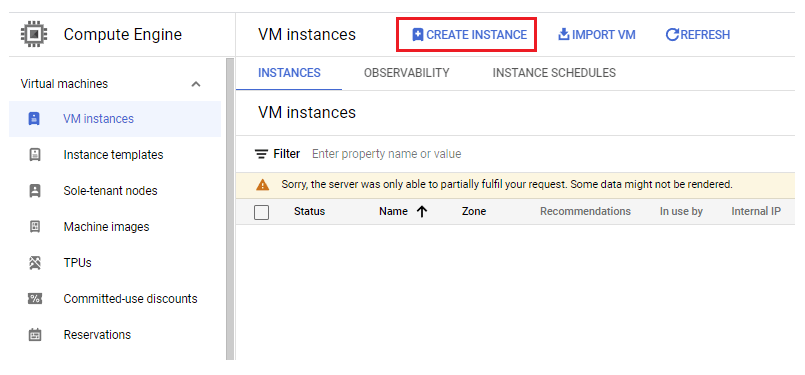Click the Compute Engine title text
Image resolution: width=805 pixels, height=375 pixels.
(x=123, y=35)
